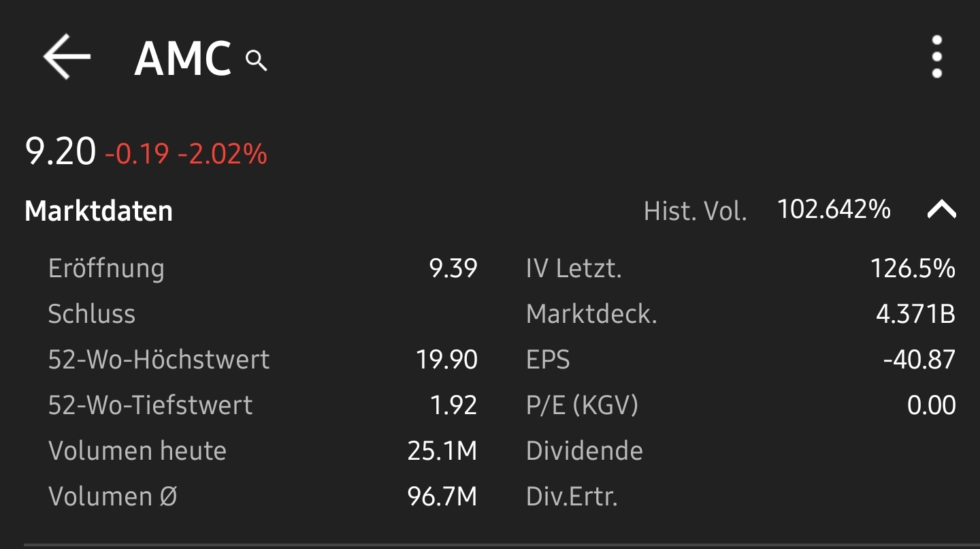Tap the Marktdaten section header
Screen dimensions: 980x549
pos(99,211)
